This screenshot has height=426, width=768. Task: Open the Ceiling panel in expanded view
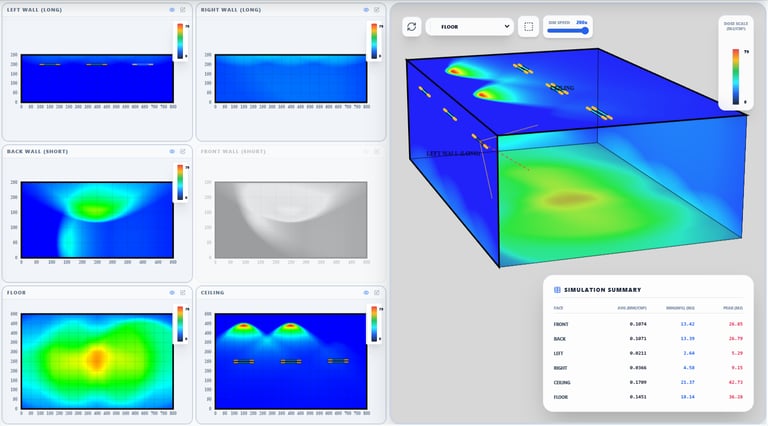377,292
